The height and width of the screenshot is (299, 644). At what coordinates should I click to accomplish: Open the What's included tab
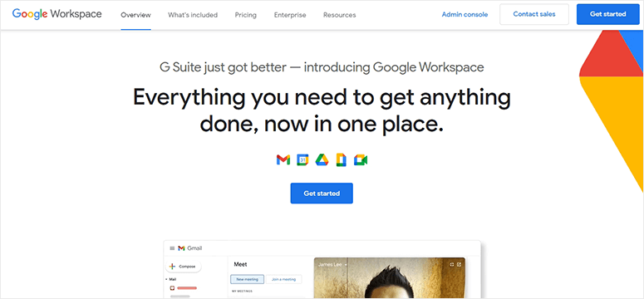[x=193, y=15]
